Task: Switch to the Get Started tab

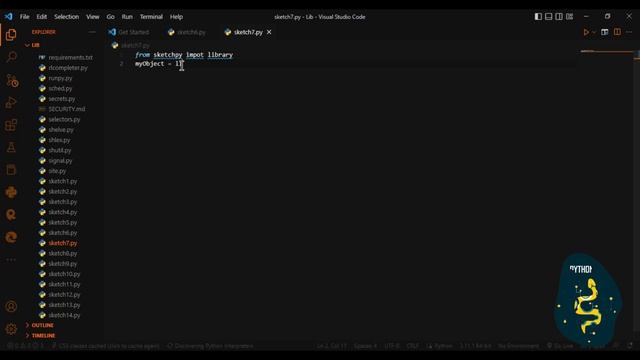Action: (129, 32)
